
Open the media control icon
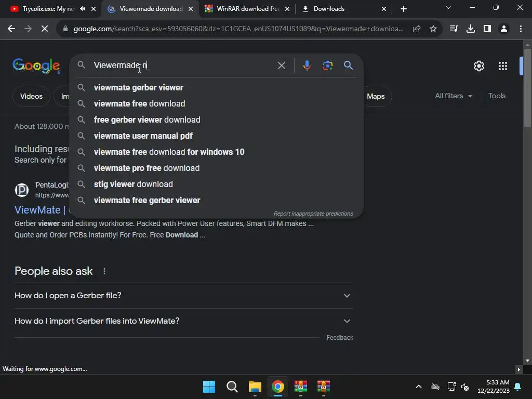click(454, 29)
